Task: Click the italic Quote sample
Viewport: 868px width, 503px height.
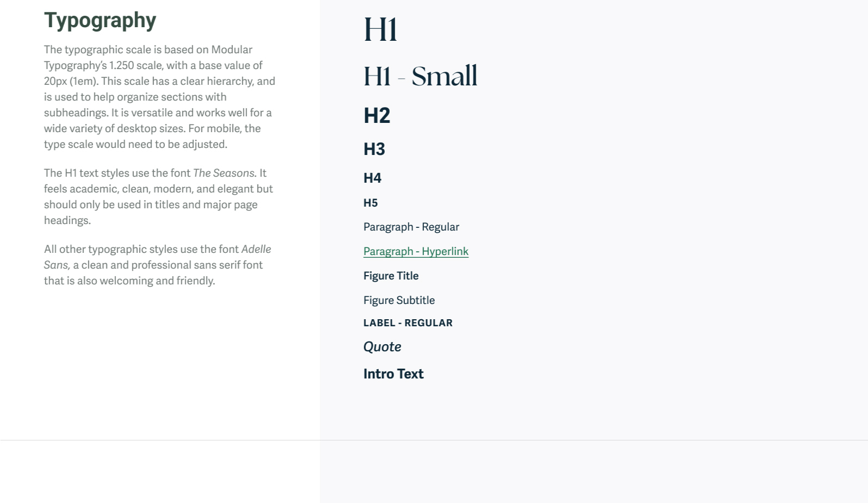Action: [x=382, y=347]
